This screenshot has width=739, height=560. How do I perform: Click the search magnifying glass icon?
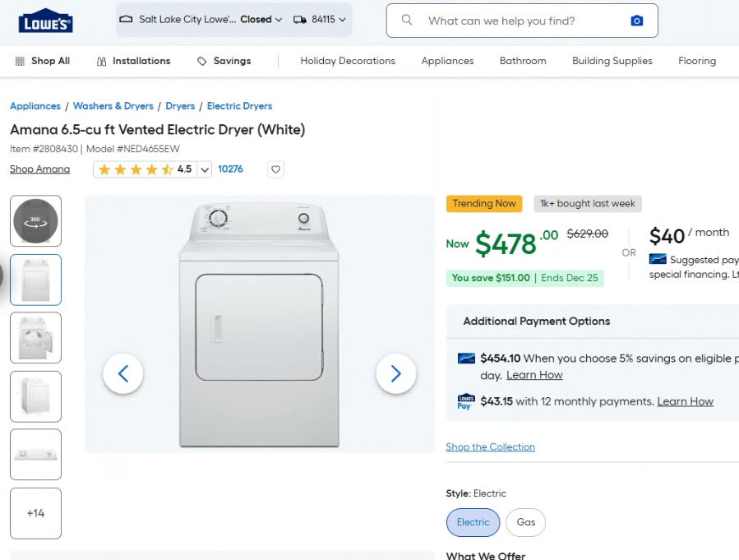point(407,20)
